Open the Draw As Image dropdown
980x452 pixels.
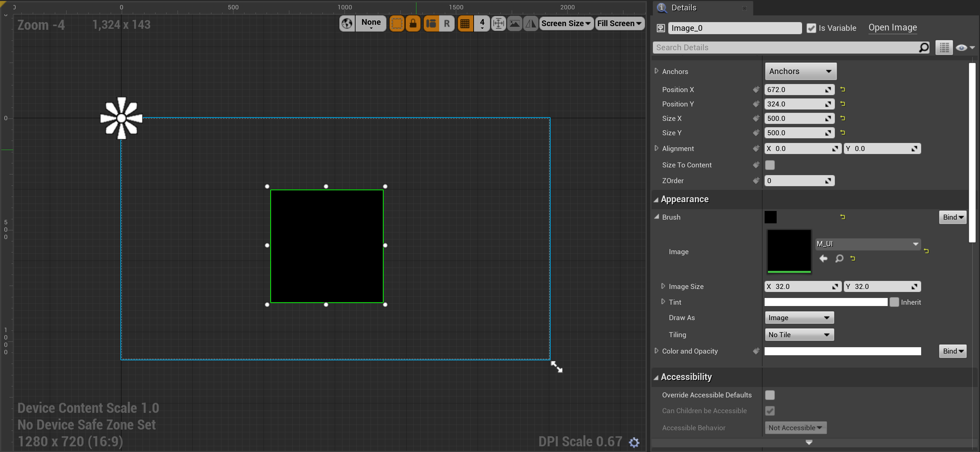799,318
